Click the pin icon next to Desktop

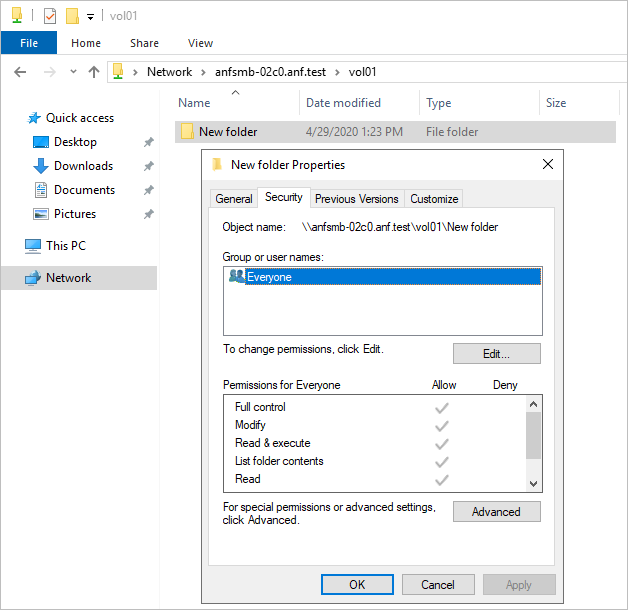tap(149, 142)
